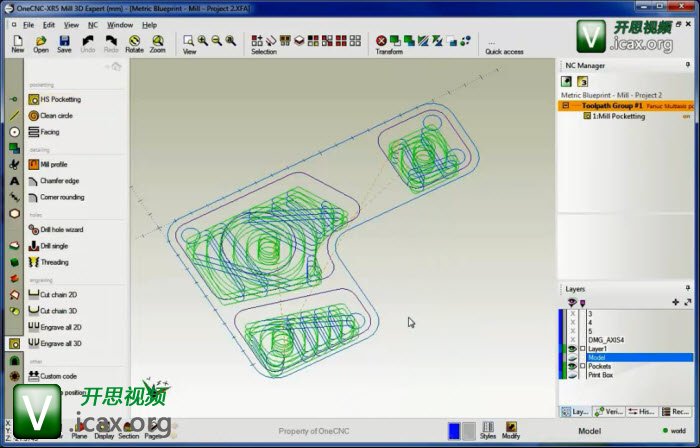The height and width of the screenshot is (448, 700).
Task: Click the gray color swatch in bottom bar
Action: point(469,431)
